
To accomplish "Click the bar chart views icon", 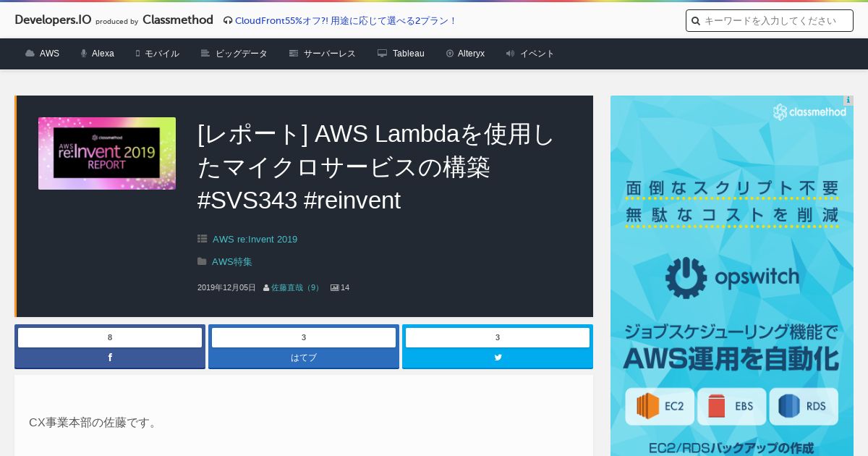I will pos(335,287).
